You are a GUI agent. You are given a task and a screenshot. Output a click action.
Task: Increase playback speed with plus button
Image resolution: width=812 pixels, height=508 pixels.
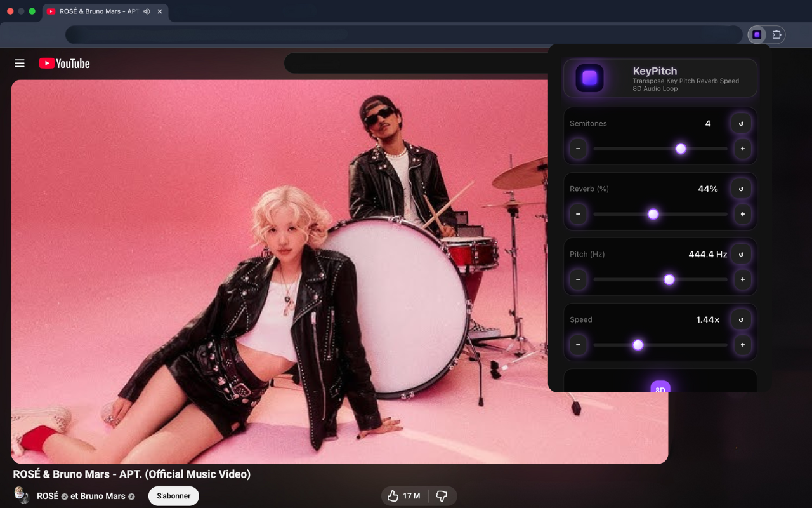pyautogui.click(x=742, y=345)
